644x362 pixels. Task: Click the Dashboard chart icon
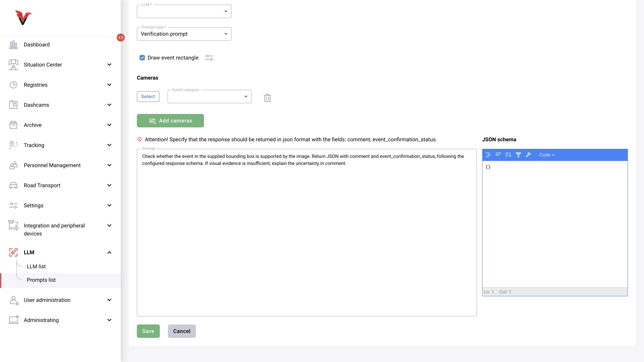(x=13, y=45)
